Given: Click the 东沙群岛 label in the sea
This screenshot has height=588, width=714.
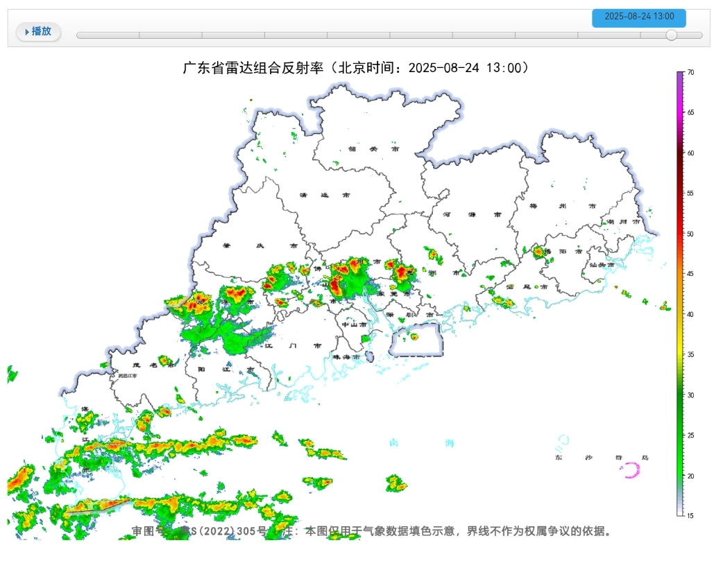Looking at the screenshot, I should 601,458.
